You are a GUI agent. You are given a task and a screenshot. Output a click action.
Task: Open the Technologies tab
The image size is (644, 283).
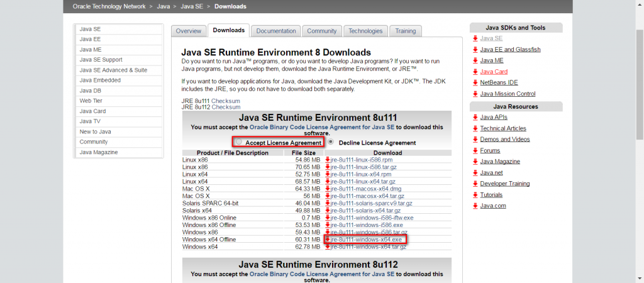coord(365,31)
